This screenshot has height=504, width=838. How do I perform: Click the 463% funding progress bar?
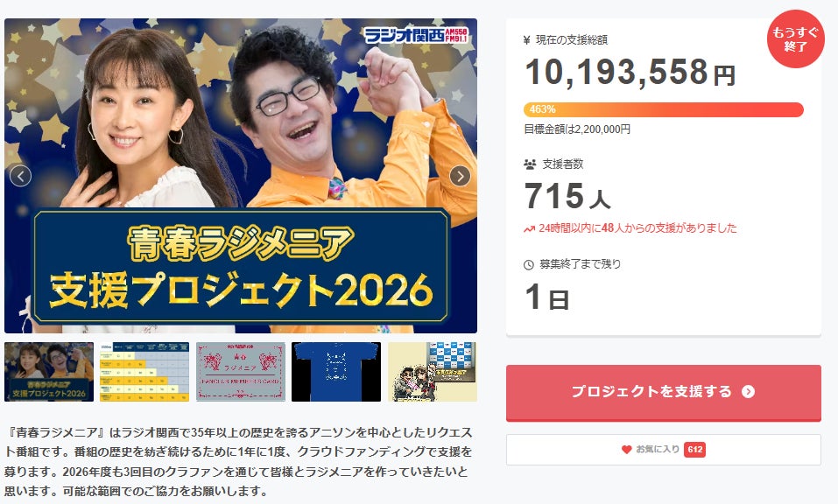[x=663, y=109]
